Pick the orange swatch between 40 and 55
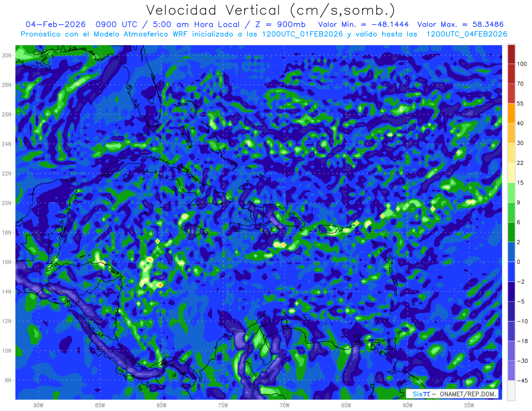 (x=511, y=113)
